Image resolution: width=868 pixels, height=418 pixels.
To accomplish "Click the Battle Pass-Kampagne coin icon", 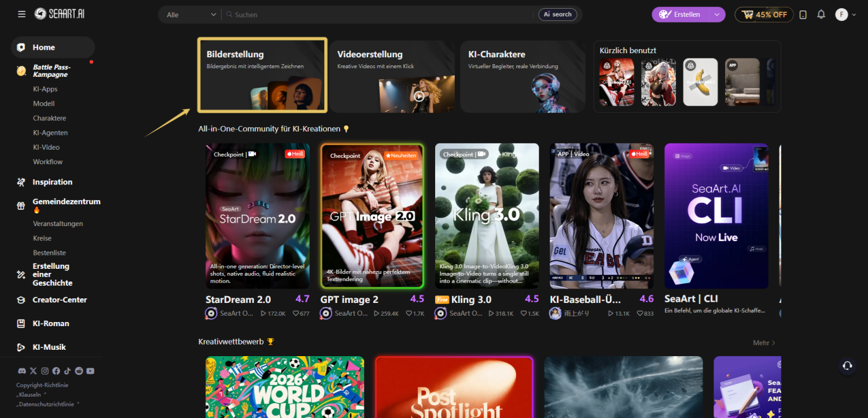I will point(21,71).
